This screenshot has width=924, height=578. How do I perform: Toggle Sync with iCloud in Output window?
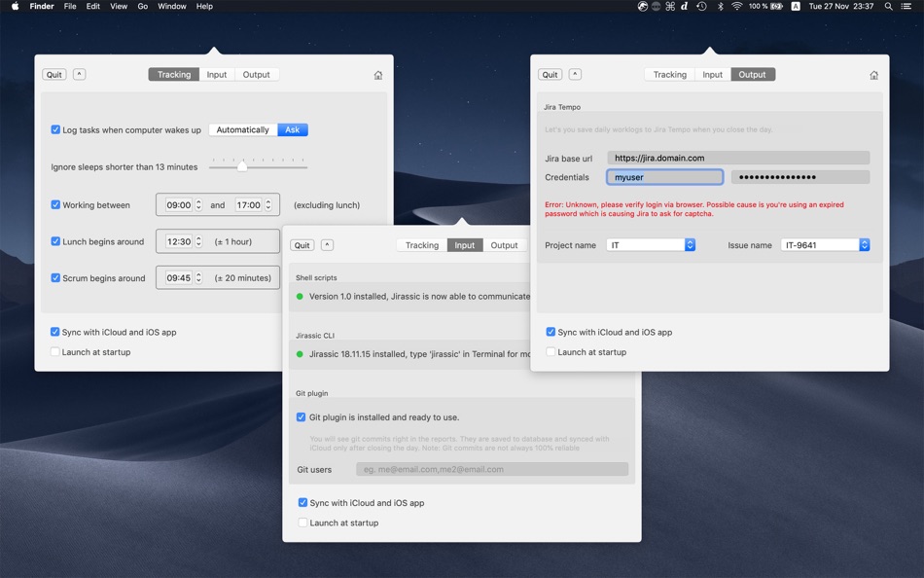(x=551, y=332)
